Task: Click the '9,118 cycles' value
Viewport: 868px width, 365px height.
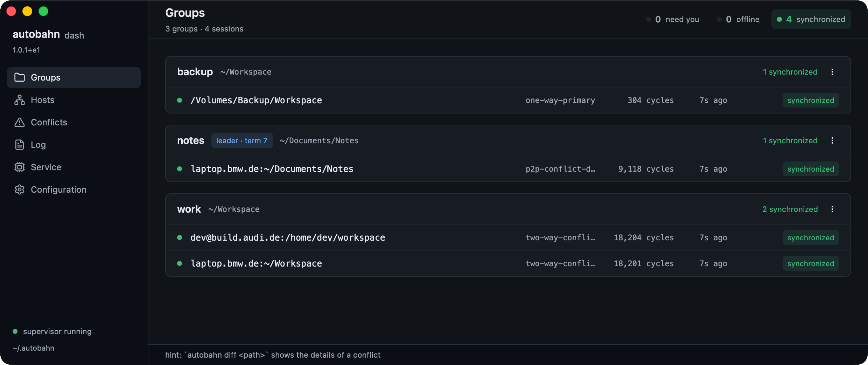Action: (x=646, y=169)
